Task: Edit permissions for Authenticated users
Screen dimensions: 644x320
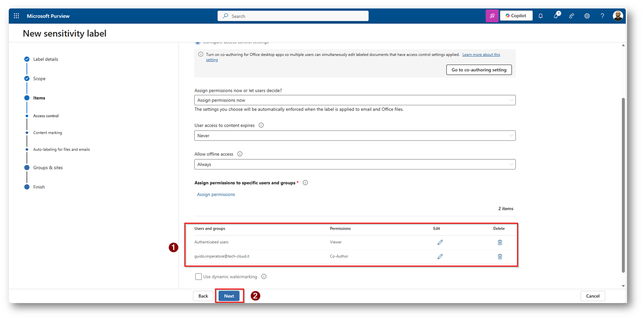Action: pos(440,243)
